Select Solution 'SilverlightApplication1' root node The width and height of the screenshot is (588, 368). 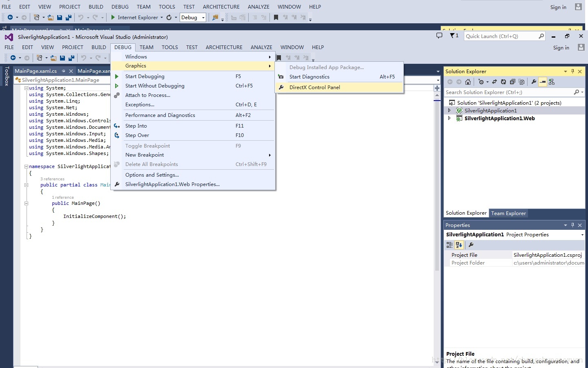509,103
